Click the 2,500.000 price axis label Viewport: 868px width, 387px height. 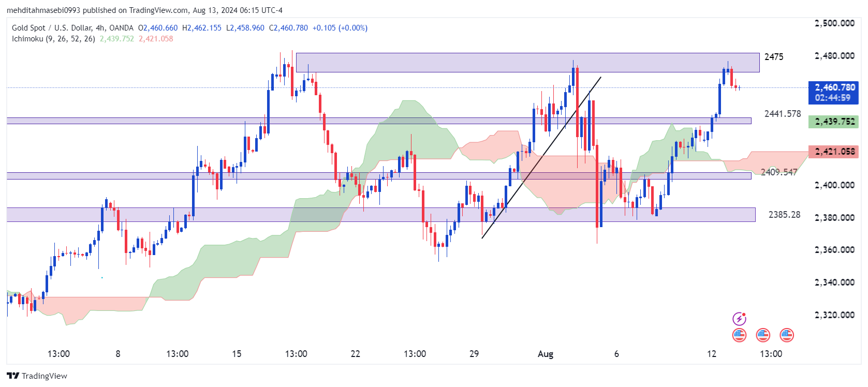[834, 23]
